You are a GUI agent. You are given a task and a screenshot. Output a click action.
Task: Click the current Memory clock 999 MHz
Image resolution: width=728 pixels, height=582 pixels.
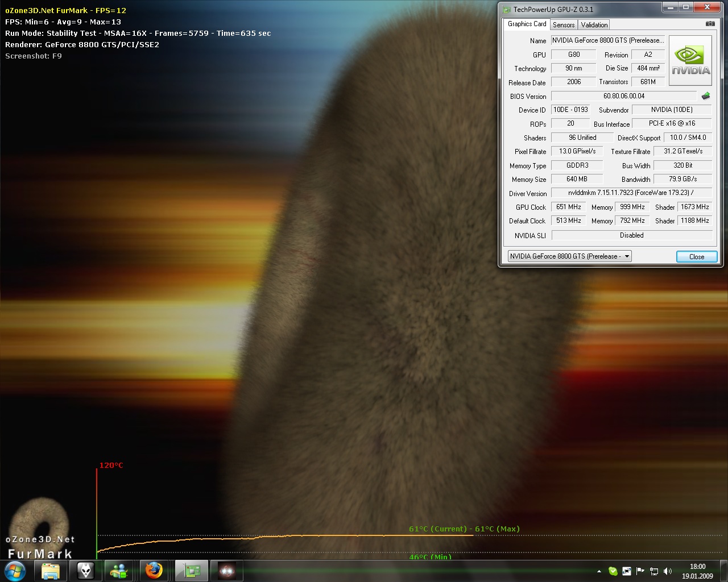pos(632,207)
